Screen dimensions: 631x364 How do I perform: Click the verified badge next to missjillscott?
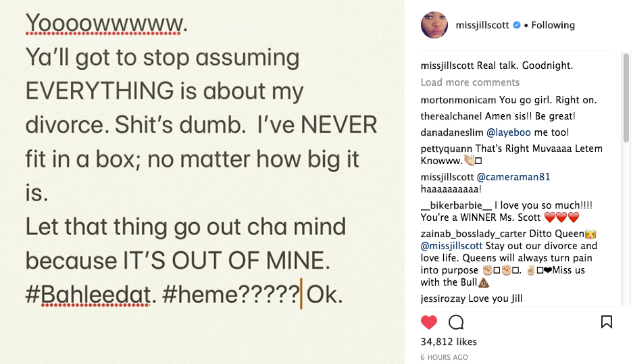[517, 25]
